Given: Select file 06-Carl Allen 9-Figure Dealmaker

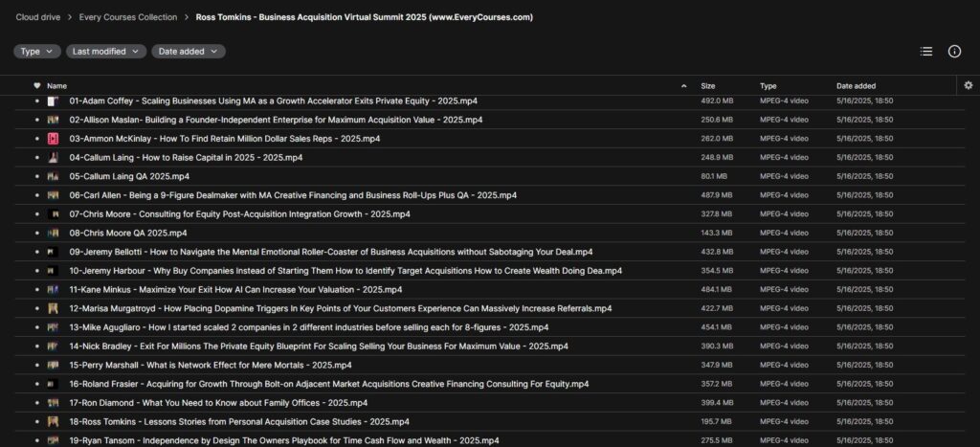Looking at the screenshot, I should [293, 195].
